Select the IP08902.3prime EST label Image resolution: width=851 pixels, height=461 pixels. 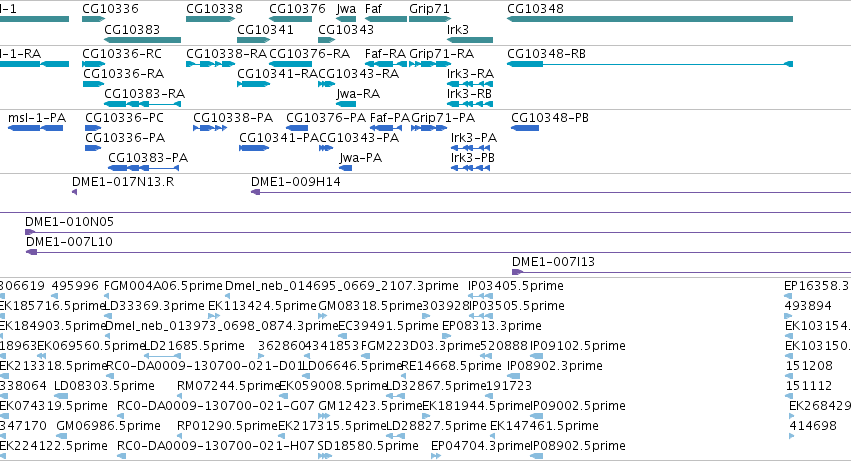pos(555,366)
